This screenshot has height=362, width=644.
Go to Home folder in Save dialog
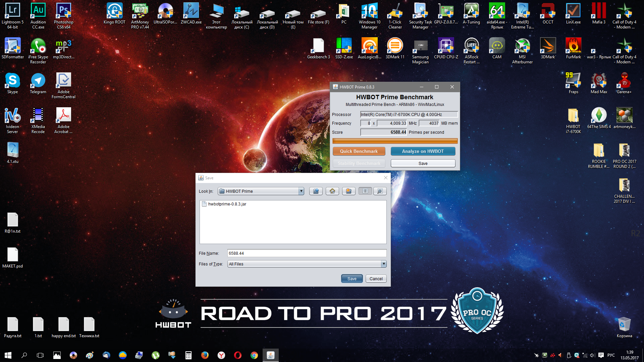pos(332,191)
